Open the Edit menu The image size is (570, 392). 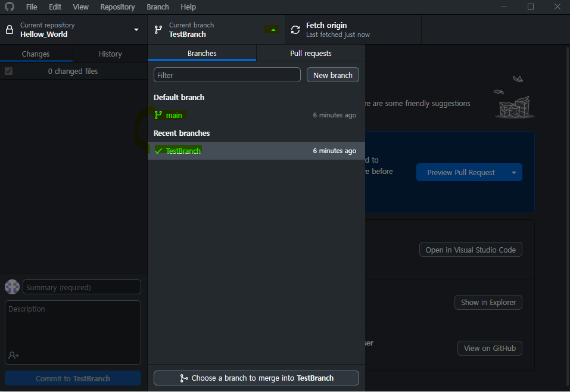point(55,7)
